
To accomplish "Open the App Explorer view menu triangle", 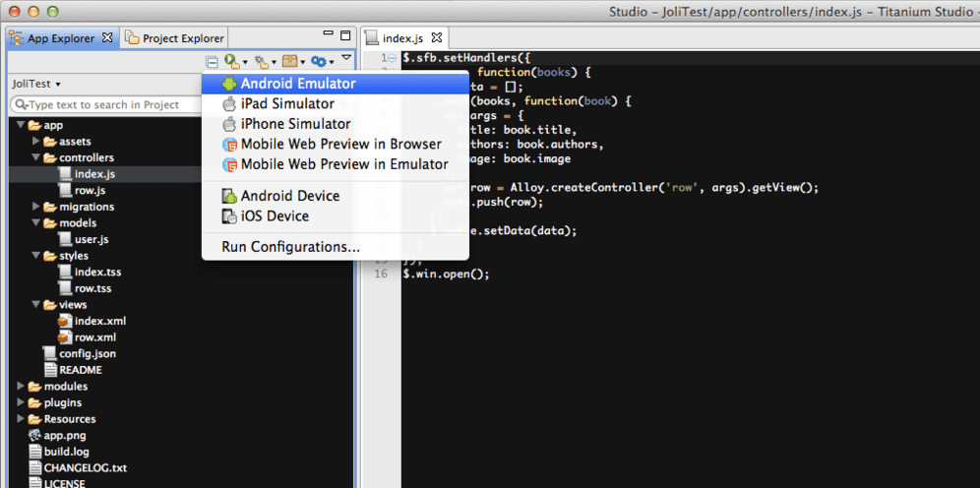I will [347, 57].
